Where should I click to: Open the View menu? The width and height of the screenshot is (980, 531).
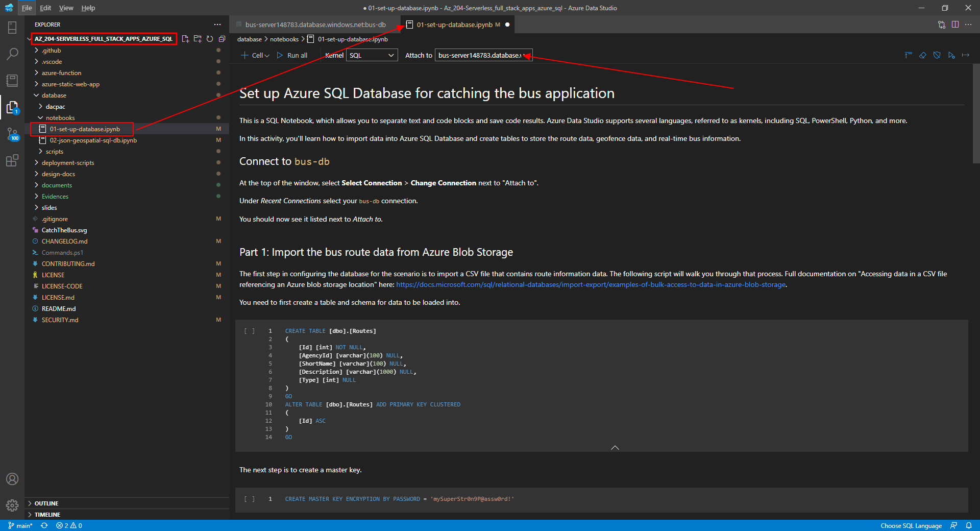click(x=66, y=8)
